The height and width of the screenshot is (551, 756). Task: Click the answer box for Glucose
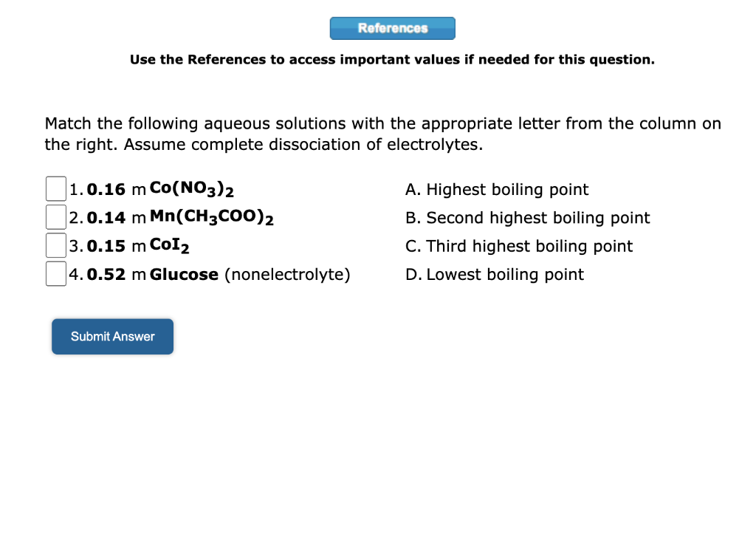55,273
